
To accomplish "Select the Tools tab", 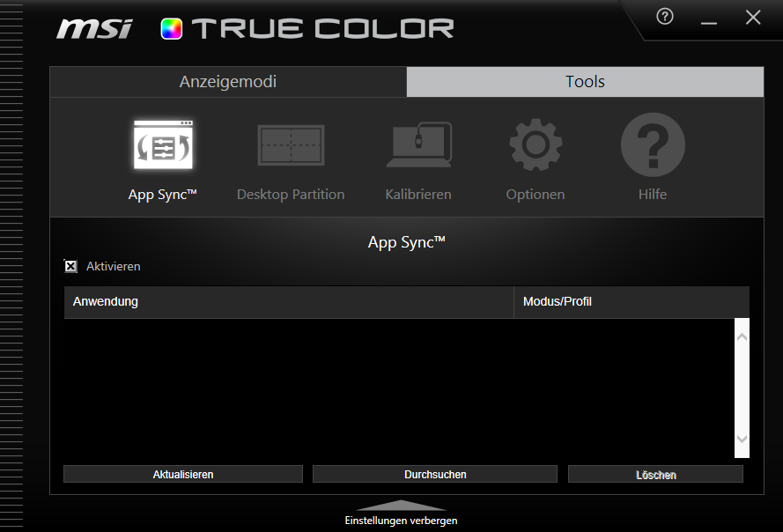I will pos(585,82).
